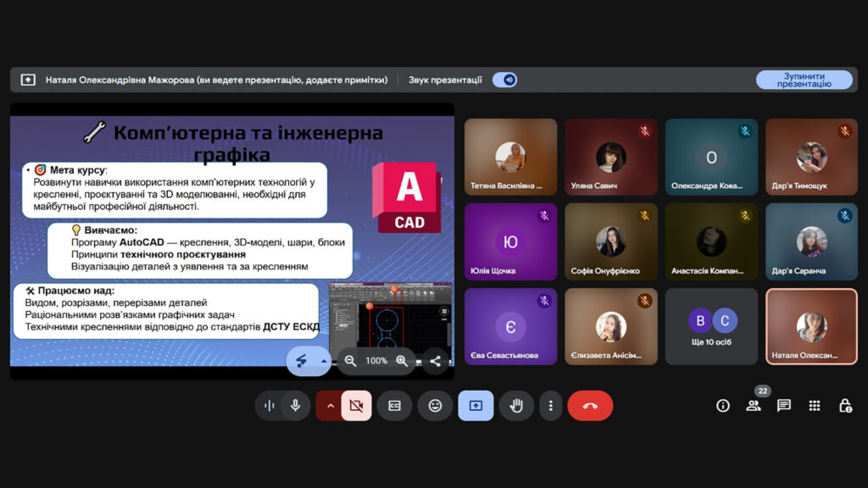This screenshot has width=868, height=488.
Task: Open the activities grid icon
Action: [815, 406]
